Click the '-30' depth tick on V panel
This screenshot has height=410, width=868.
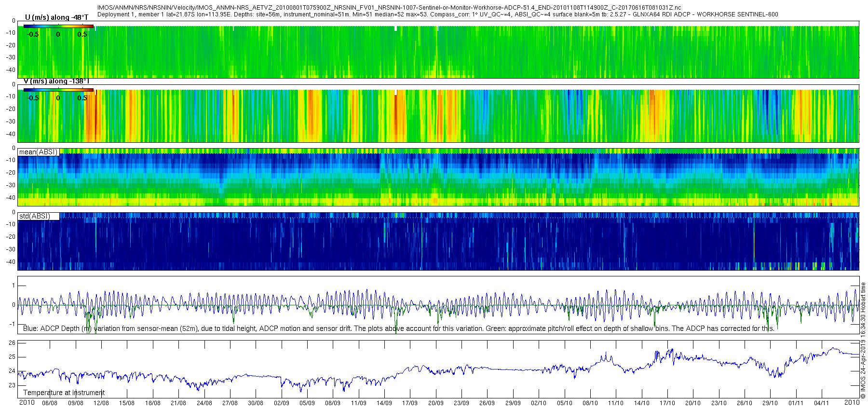pos(11,122)
